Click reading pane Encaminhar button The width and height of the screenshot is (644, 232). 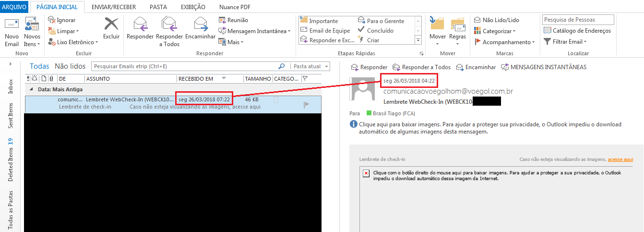tap(476, 67)
